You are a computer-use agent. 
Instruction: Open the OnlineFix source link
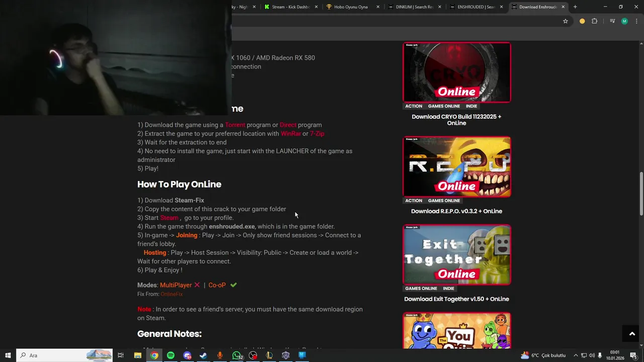click(x=172, y=294)
